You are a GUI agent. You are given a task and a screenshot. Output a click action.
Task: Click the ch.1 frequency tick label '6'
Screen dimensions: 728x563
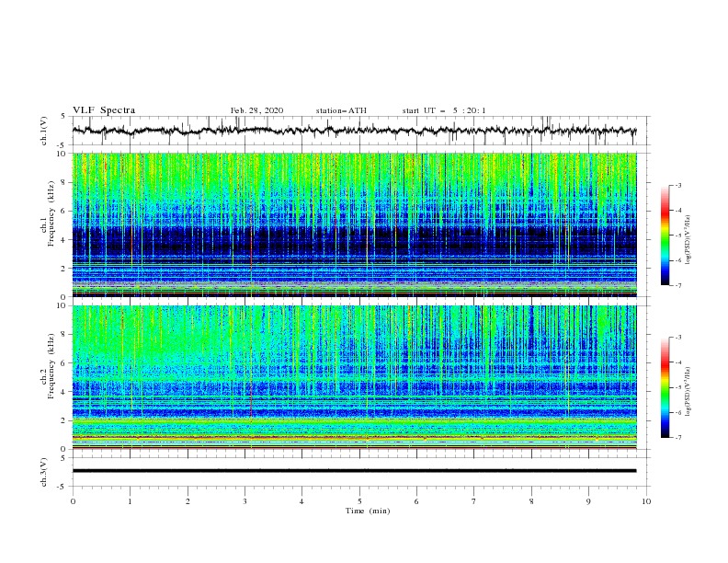coord(64,211)
